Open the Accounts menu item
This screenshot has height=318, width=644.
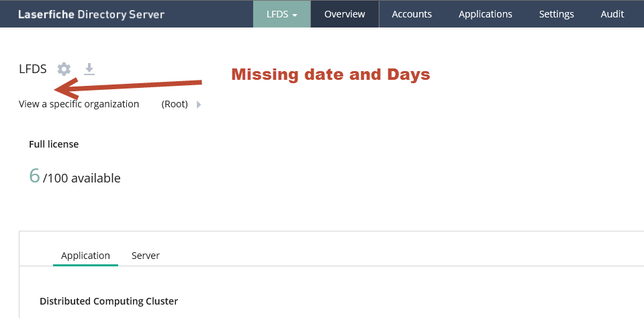point(412,14)
